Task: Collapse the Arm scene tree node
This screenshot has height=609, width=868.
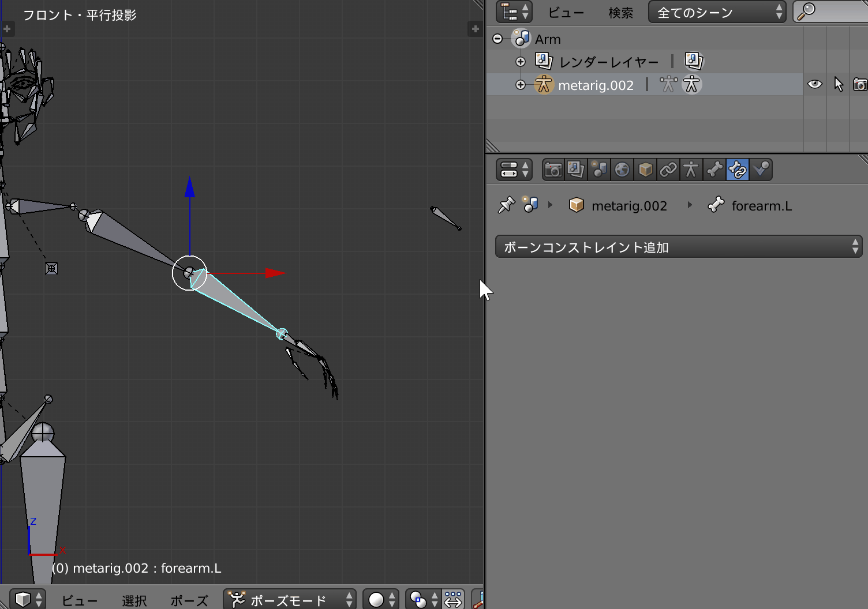Action: click(497, 39)
